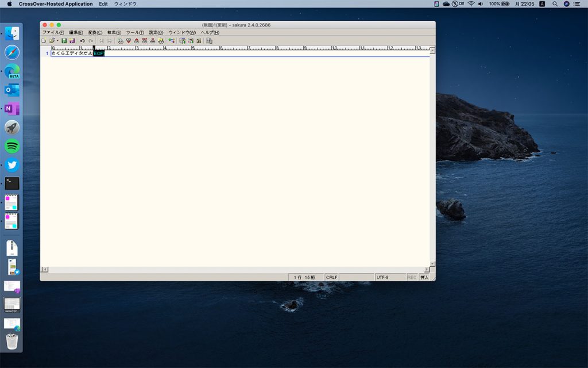
Task: Open Launchpad rocket icon in Dock
Action: coord(12,127)
